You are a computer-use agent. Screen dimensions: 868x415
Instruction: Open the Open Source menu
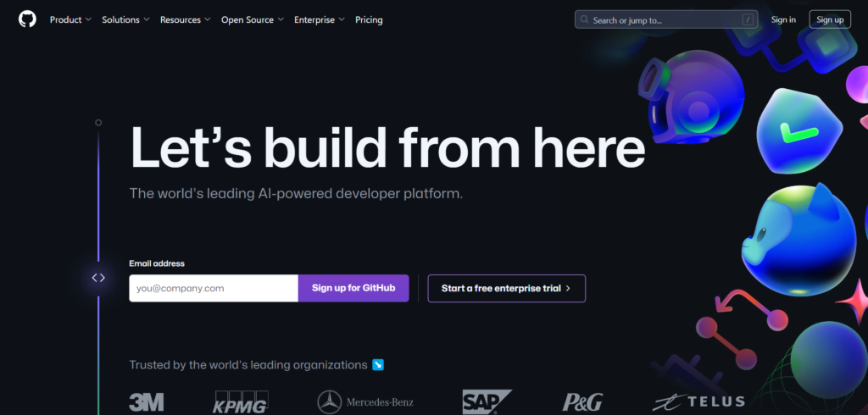click(253, 20)
